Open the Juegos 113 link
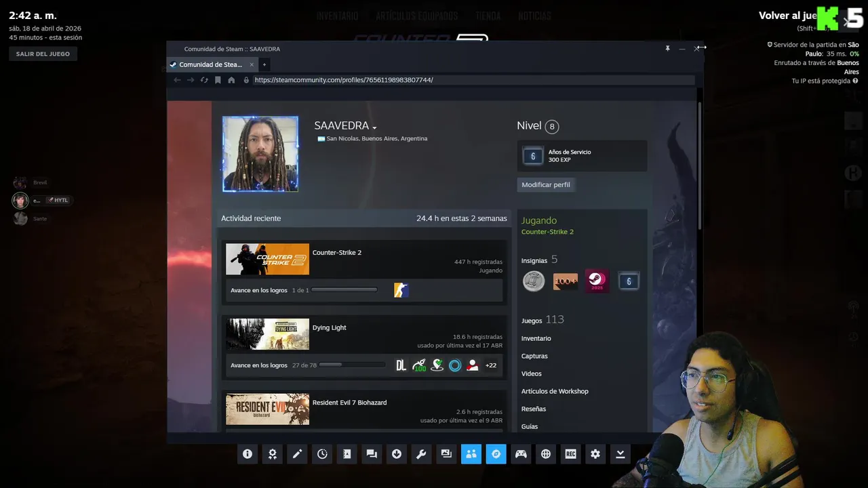Viewport: 868px width, 488px height. click(x=542, y=320)
